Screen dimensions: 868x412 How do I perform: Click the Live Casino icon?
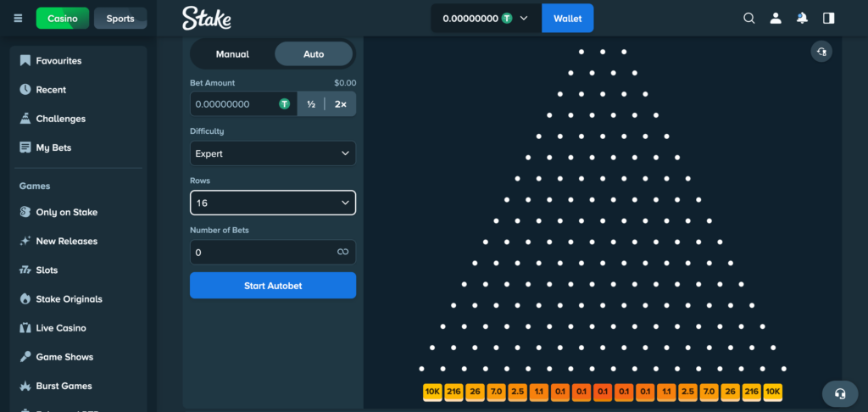25,328
